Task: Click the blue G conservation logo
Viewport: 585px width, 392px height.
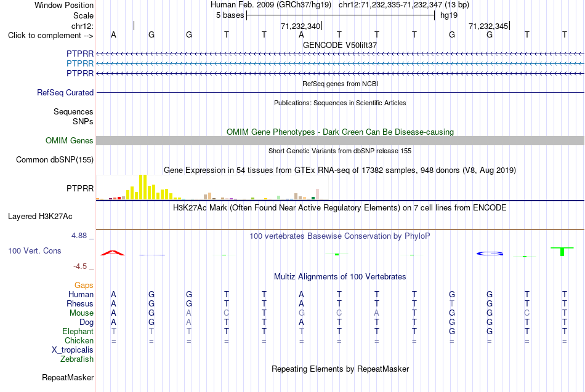Action: (490, 254)
